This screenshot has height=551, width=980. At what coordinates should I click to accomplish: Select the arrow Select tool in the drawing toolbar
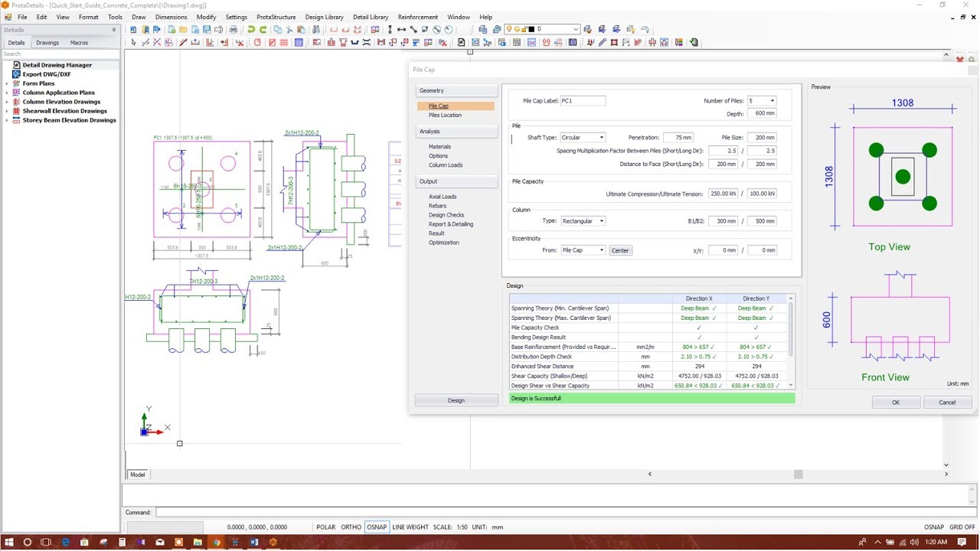click(x=133, y=43)
